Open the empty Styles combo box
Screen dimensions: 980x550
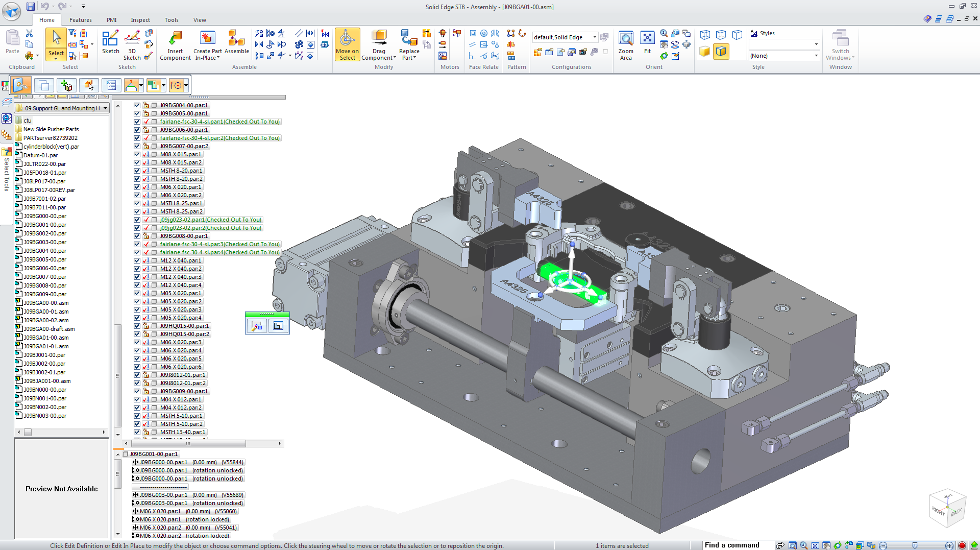pos(784,44)
